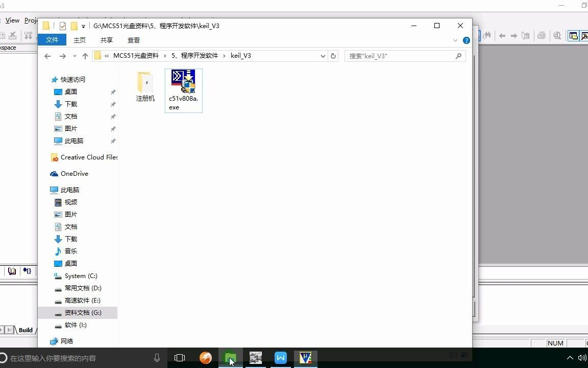Collapse the ribbon with the chevron arrow
This screenshot has width=588, height=368.
click(x=455, y=40)
